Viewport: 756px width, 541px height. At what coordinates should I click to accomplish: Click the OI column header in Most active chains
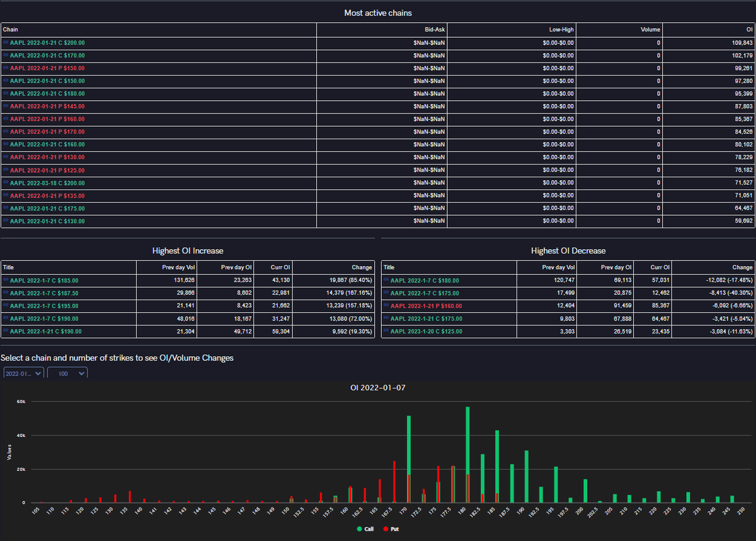[709, 30]
